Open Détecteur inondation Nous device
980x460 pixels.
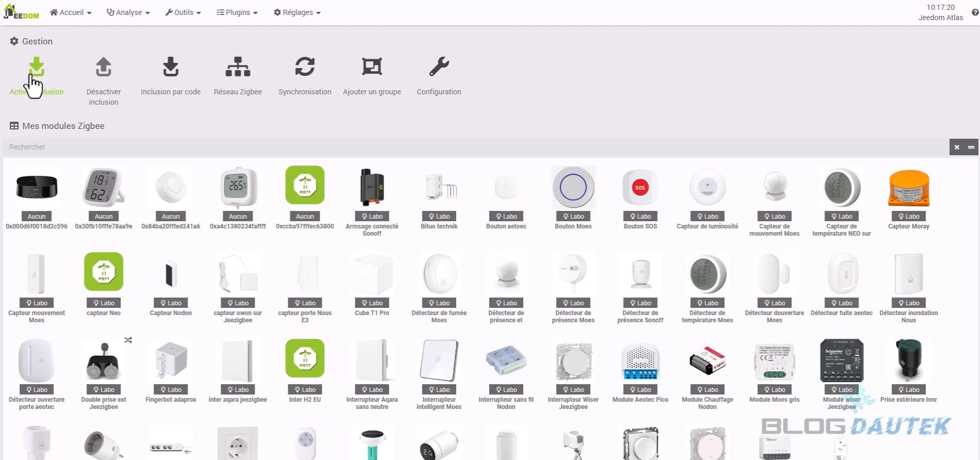click(x=909, y=288)
